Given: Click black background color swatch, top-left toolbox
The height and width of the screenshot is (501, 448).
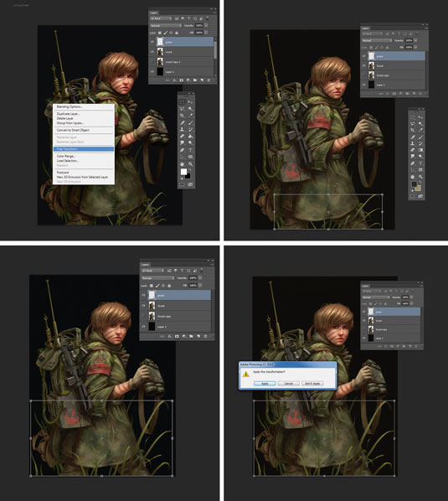Looking at the screenshot, I should (188, 176).
